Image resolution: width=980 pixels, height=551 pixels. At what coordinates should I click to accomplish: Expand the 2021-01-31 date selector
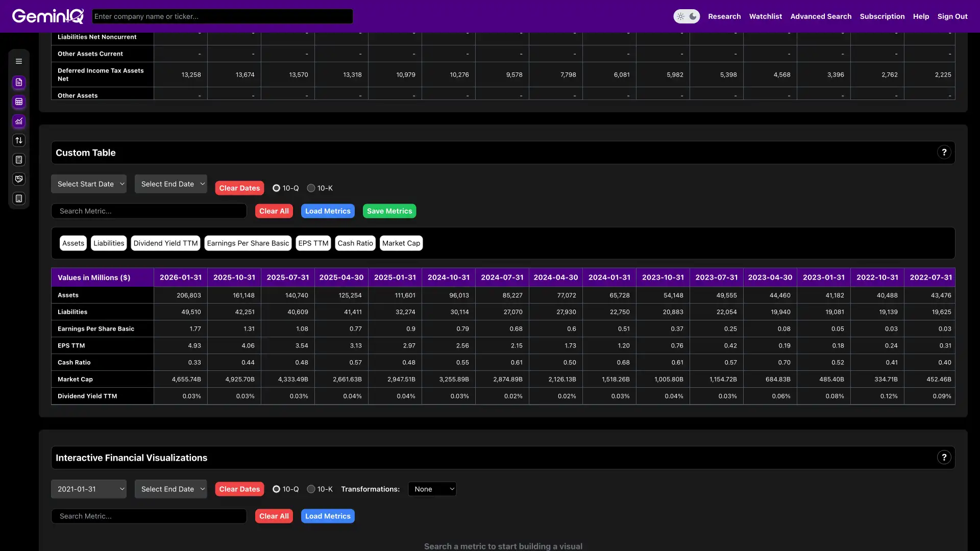(x=88, y=488)
